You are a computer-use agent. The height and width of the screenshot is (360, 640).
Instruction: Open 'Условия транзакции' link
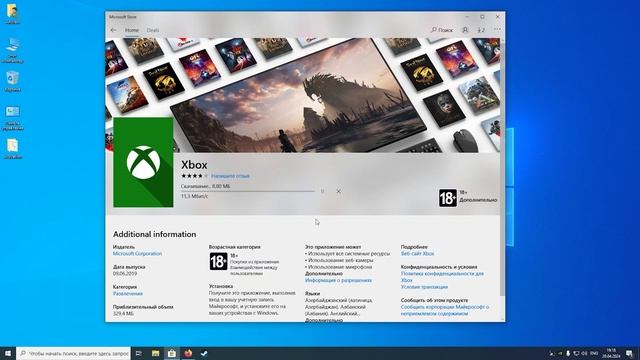coord(424,287)
